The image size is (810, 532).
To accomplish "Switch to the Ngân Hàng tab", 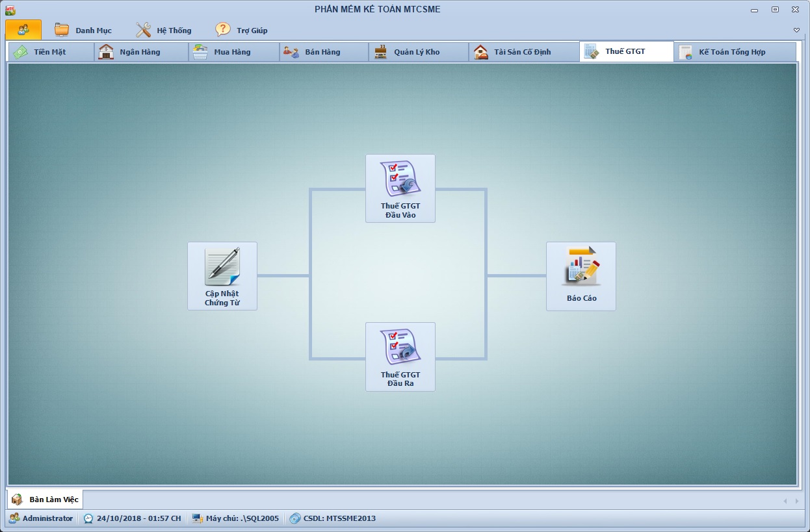I will click(x=140, y=52).
